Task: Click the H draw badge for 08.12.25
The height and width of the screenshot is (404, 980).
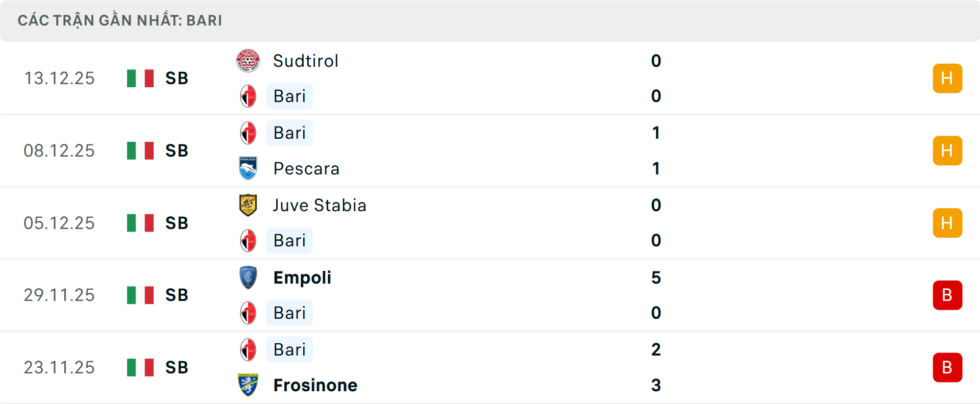Action: click(947, 150)
